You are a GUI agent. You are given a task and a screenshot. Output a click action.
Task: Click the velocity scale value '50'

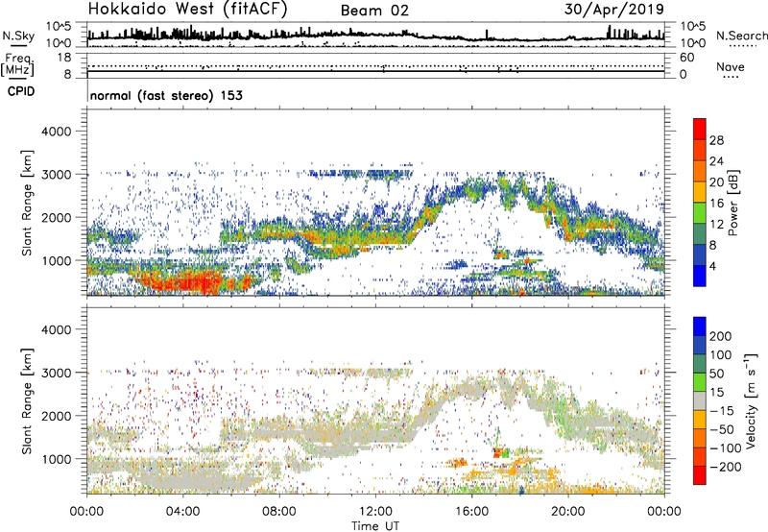point(716,374)
